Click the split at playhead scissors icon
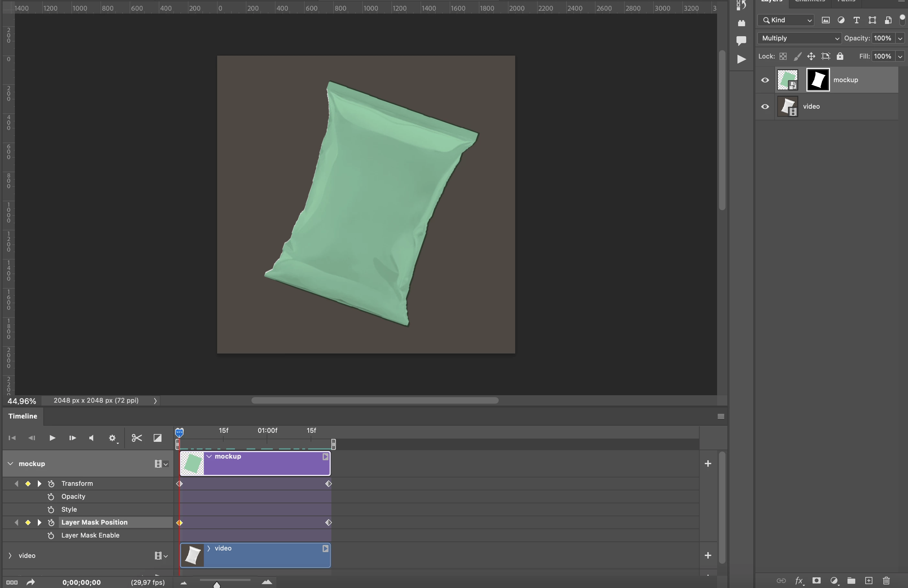 coord(137,438)
